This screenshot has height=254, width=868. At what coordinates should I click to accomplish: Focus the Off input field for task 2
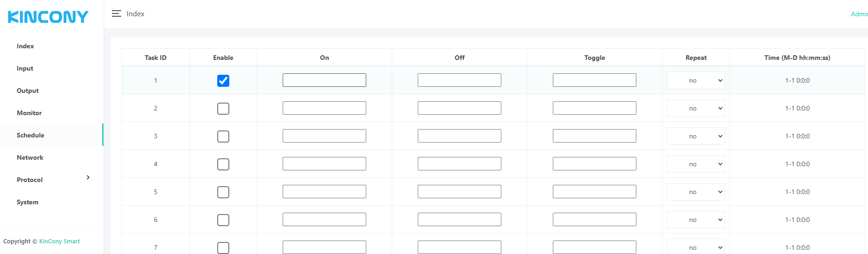coord(460,108)
